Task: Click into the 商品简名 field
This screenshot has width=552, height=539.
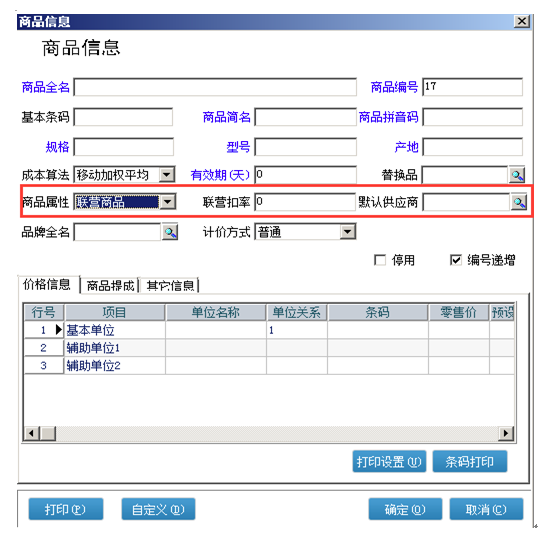Action: (306, 117)
